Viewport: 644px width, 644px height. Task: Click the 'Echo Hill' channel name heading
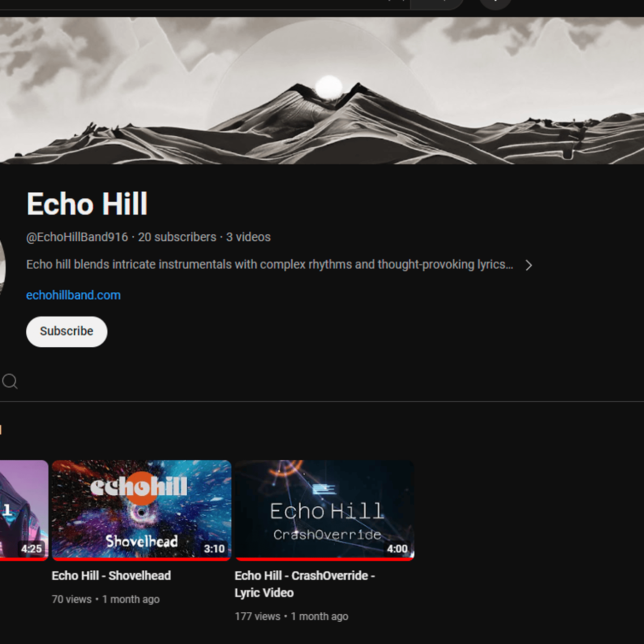[87, 204]
